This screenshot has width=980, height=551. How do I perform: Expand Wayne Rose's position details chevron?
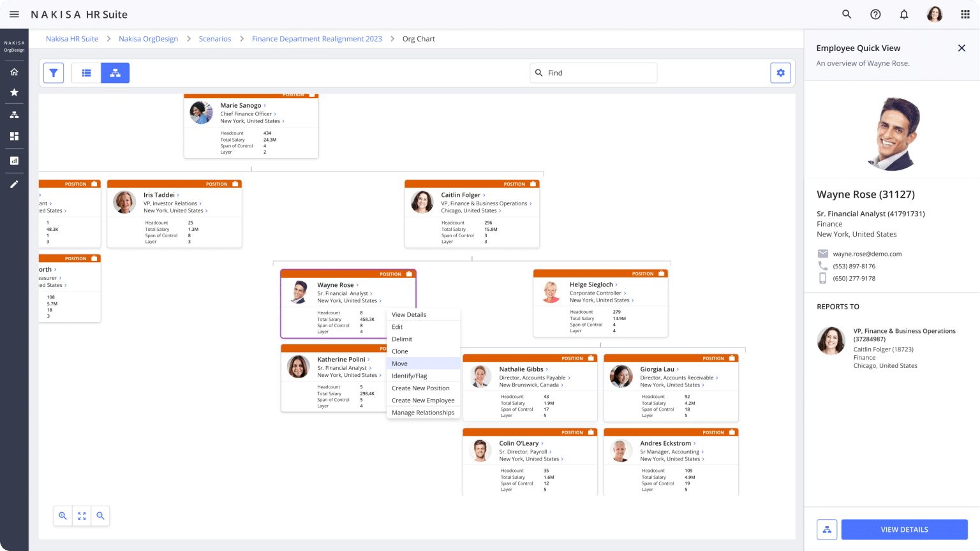(x=373, y=294)
